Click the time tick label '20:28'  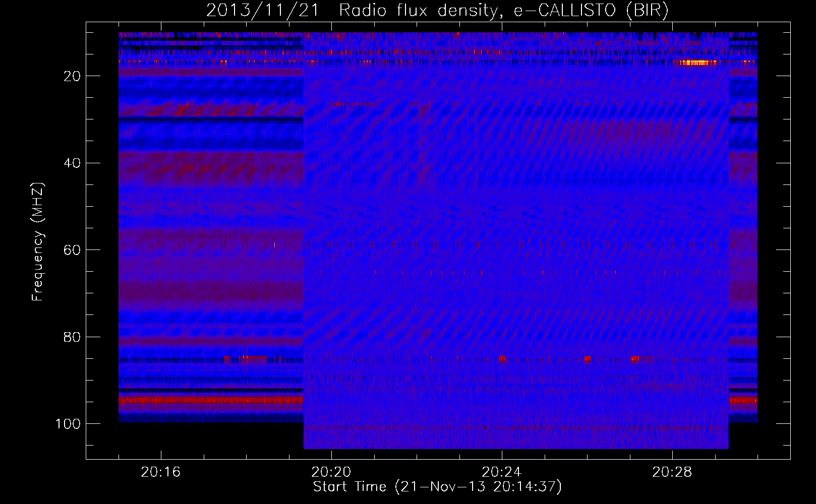pos(672,472)
